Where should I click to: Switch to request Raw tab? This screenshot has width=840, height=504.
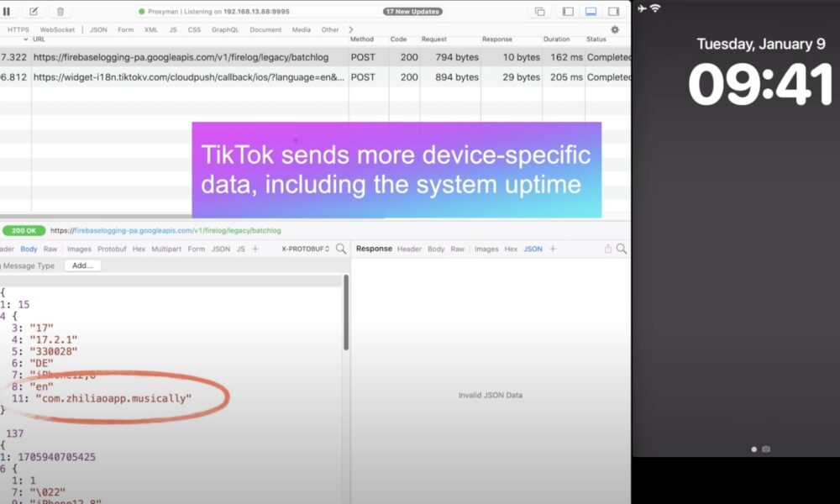click(x=50, y=249)
